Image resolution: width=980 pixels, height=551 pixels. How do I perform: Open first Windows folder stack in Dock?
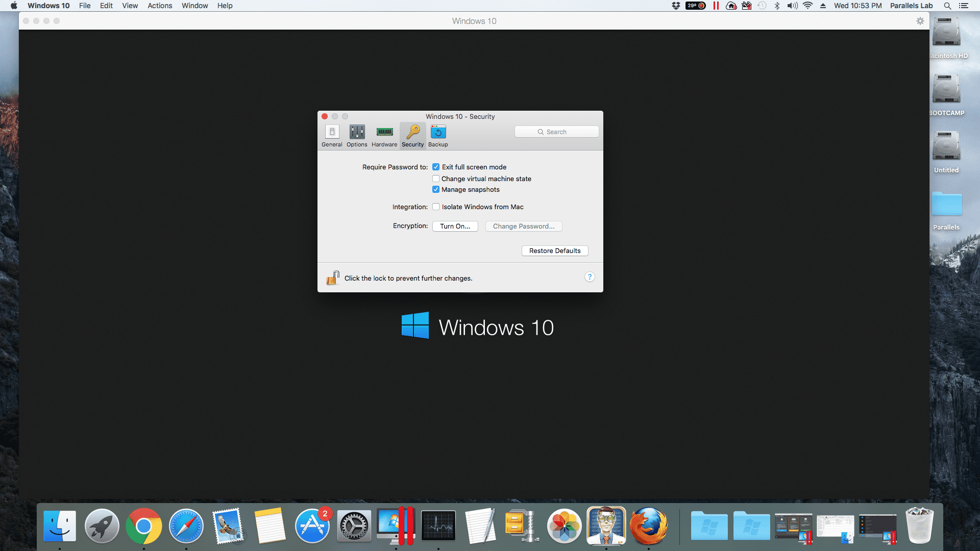click(709, 525)
